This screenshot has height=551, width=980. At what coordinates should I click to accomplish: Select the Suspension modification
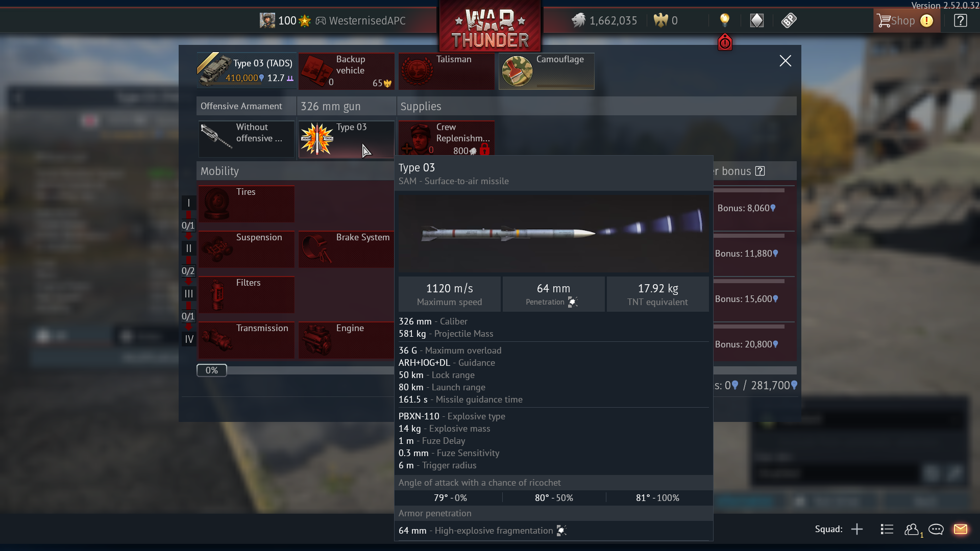point(246,249)
